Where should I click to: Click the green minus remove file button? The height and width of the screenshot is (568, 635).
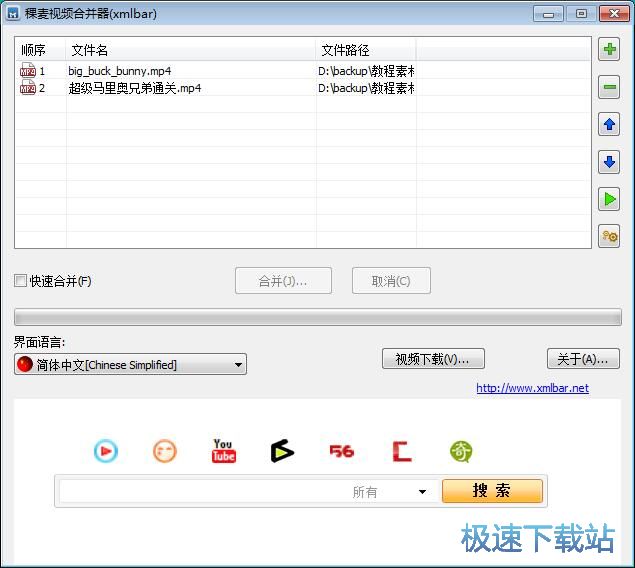pos(608,88)
